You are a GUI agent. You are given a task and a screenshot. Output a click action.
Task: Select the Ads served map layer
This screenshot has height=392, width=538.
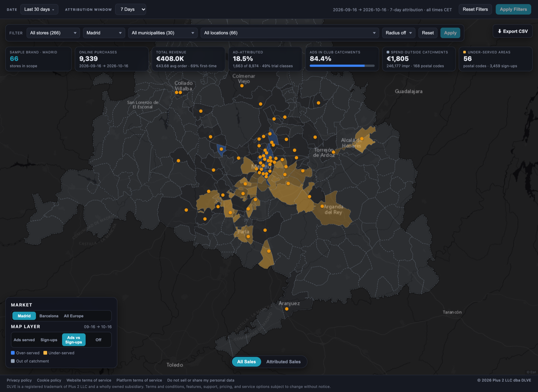tap(24, 340)
